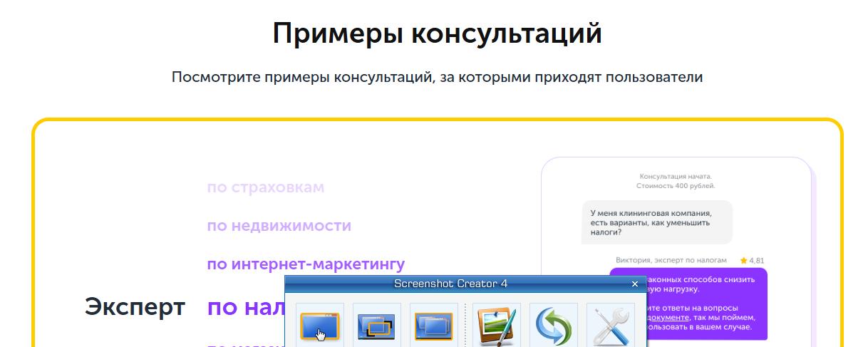Viewport: 868px width, 347px height.
Task: Open the image editor with paintbrush icon
Action: [x=497, y=326]
